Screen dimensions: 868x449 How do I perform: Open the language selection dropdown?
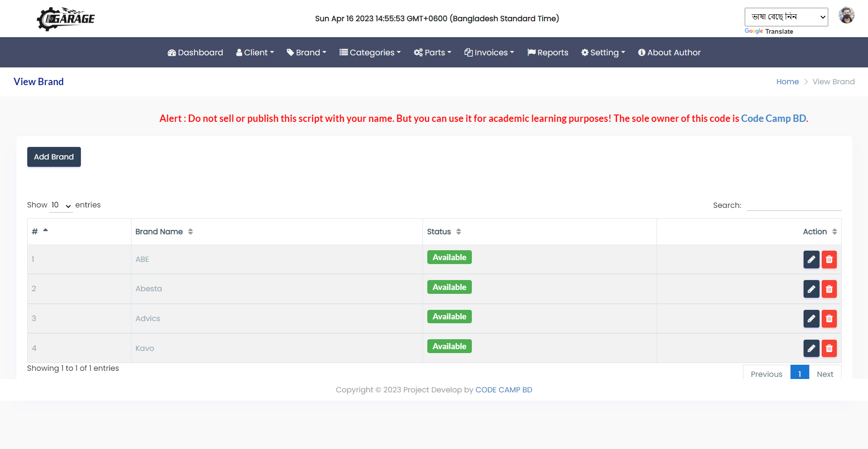point(786,17)
